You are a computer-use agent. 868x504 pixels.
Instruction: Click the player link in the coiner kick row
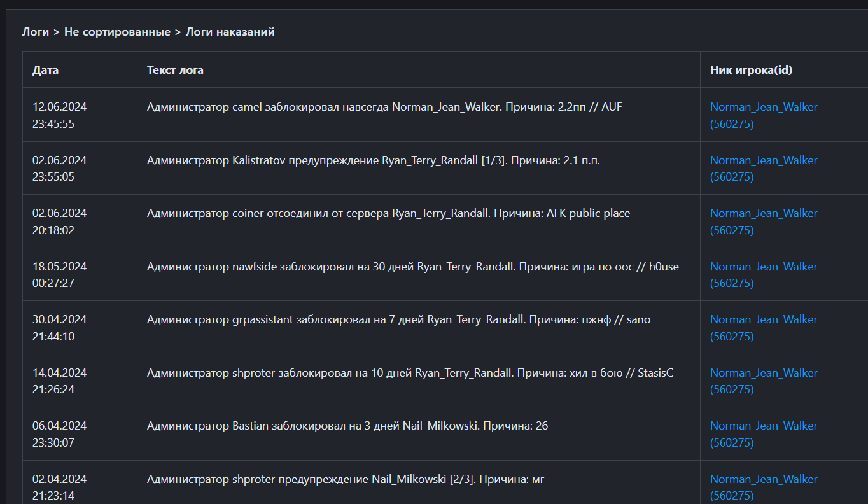point(764,213)
